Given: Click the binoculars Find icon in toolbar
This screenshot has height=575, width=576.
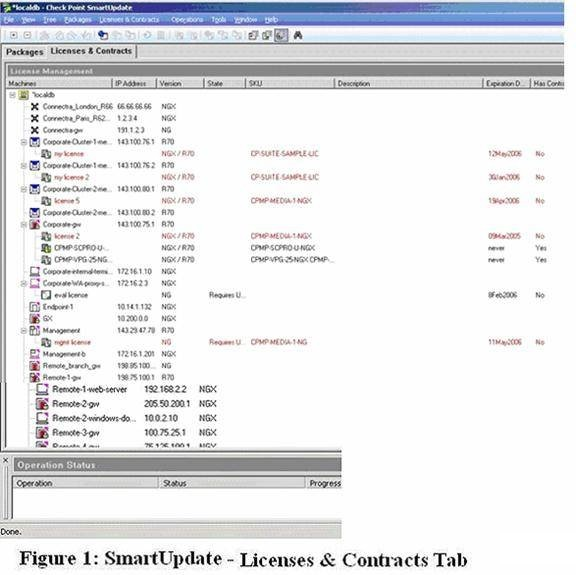Looking at the screenshot, I should pyautogui.click(x=298, y=36).
